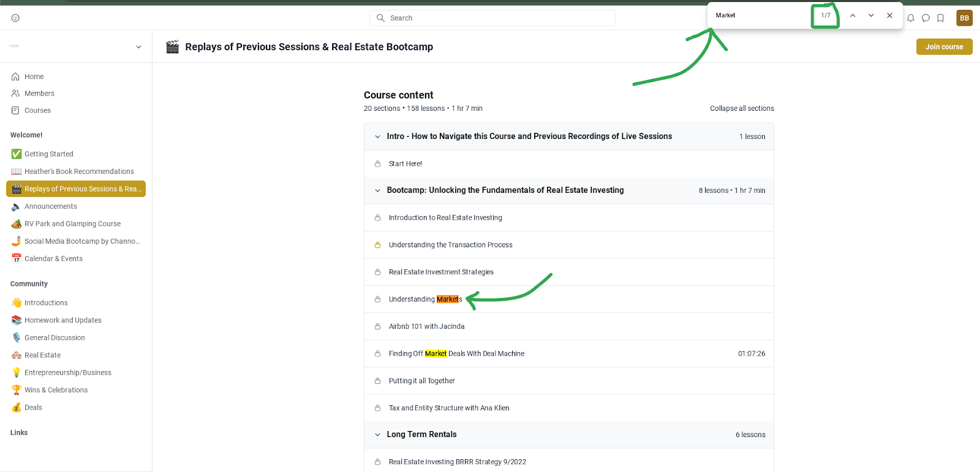The image size is (980, 472).
Task: Click the open book Recommendations icon
Action: pos(17,171)
